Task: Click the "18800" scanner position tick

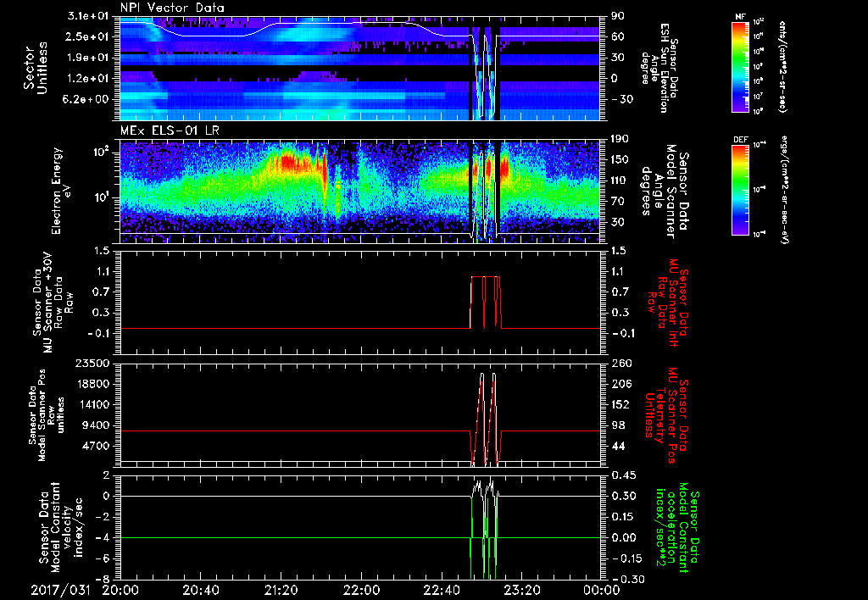Action: point(92,384)
